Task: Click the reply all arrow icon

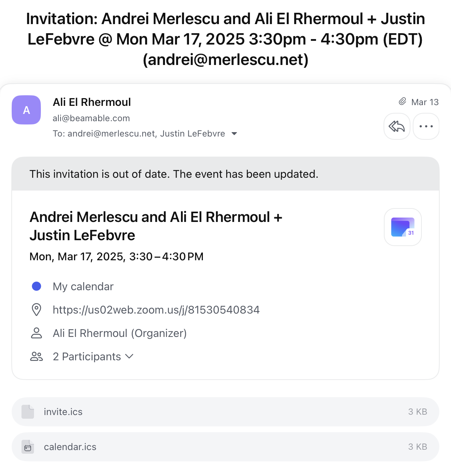Action: point(397,126)
